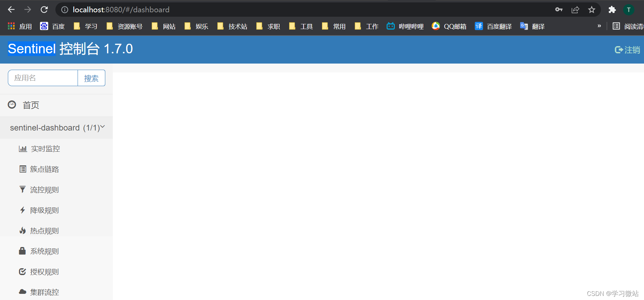Image resolution: width=644 pixels, height=300 pixels.
Task: Click the filter funnel icon for 流控规则
Action: 23,189
